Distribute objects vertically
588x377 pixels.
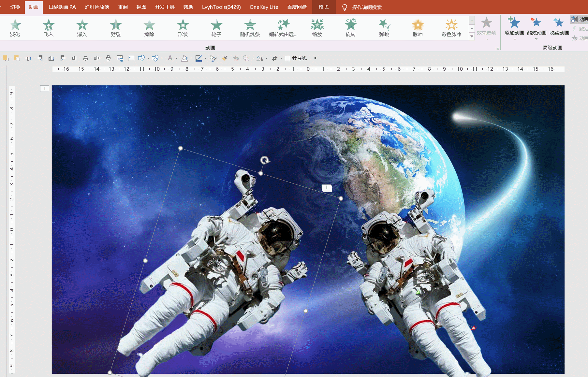108,58
